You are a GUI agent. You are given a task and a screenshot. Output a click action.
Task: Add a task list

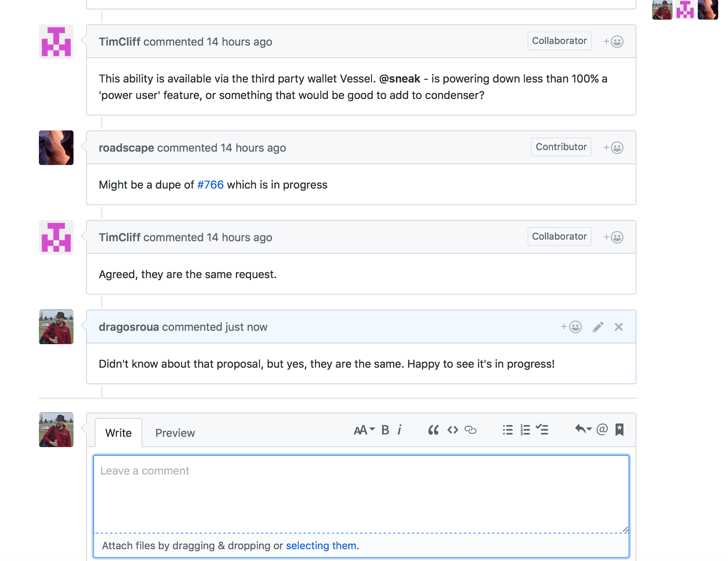point(542,430)
